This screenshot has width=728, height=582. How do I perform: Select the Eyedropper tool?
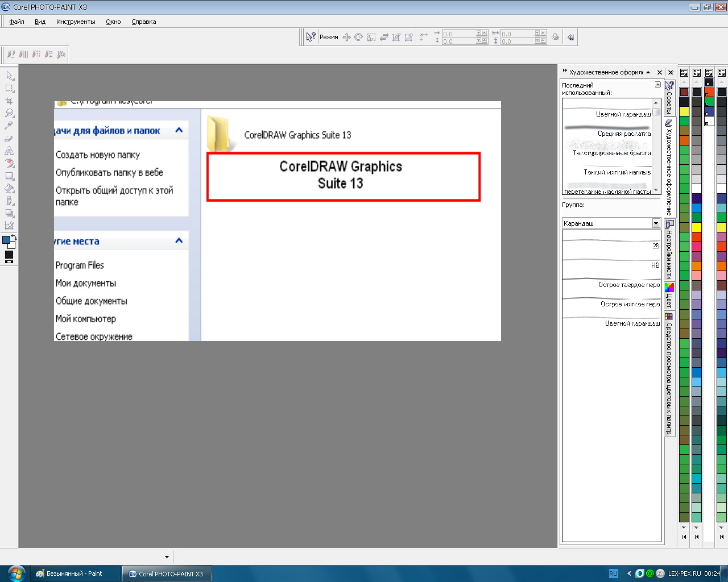click(10, 126)
